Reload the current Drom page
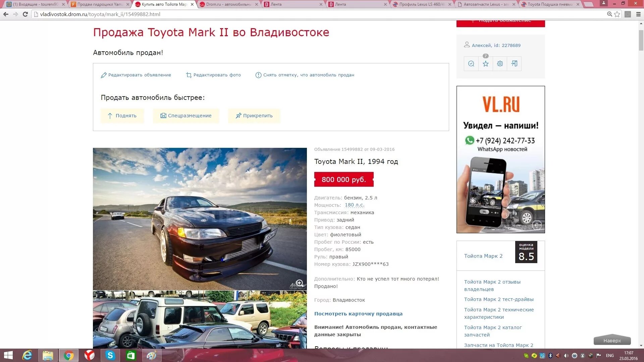 click(25, 14)
